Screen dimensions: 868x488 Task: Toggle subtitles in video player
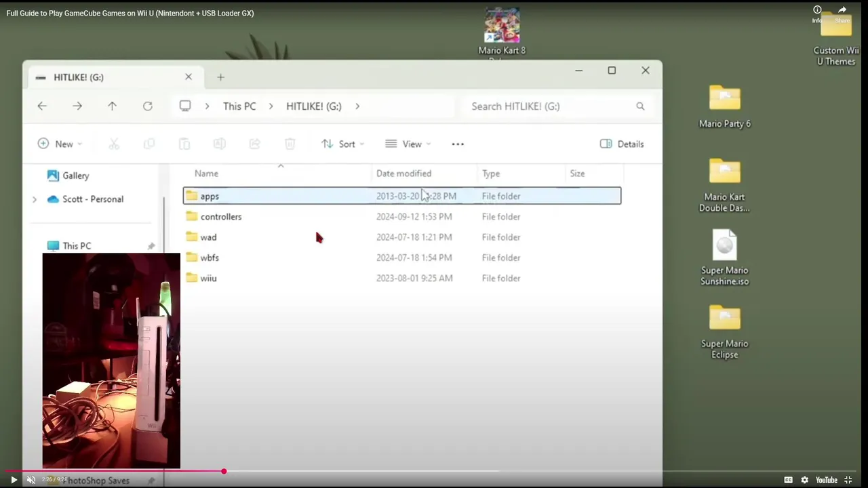[x=788, y=480]
